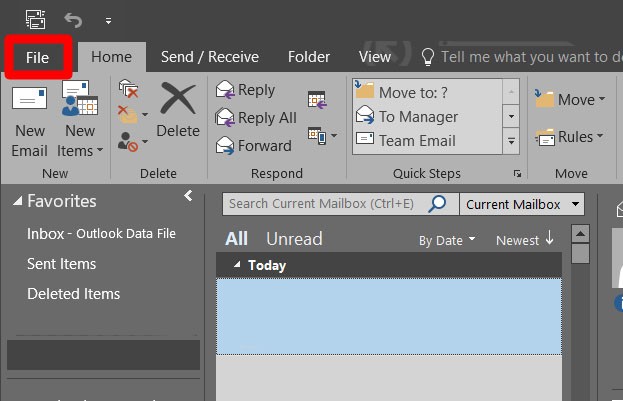Minimize the folder pane with the chevron
The width and height of the screenshot is (623, 401).
[188, 195]
